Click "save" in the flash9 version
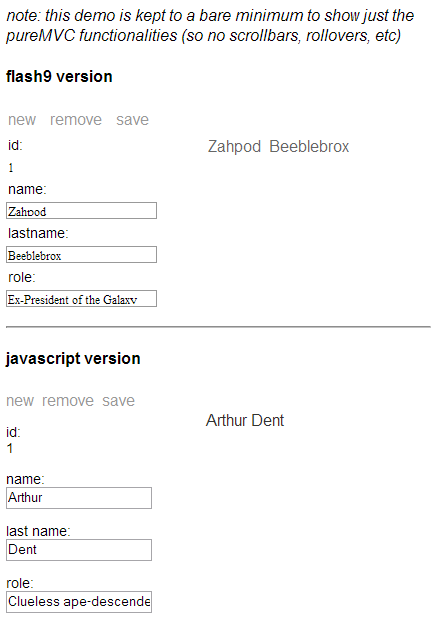 (132, 120)
